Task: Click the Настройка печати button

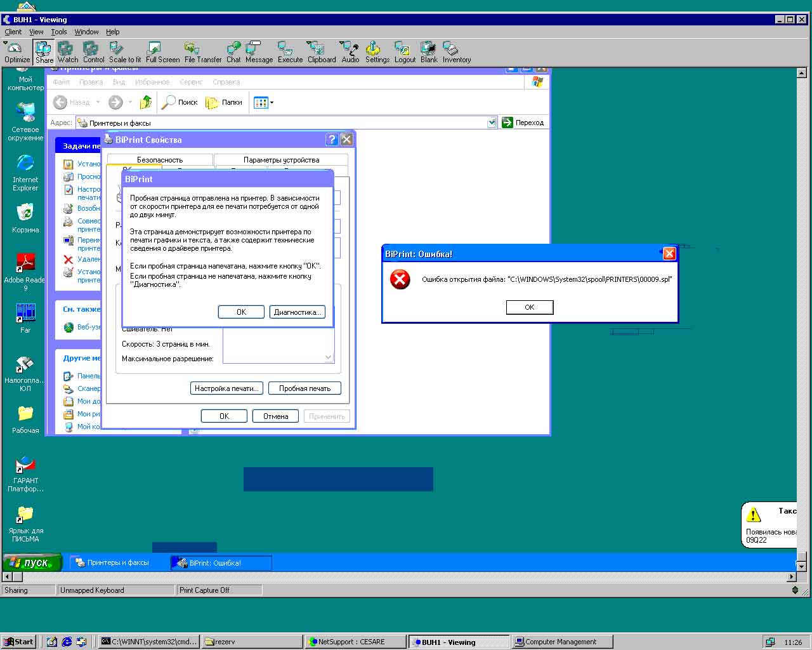Action: coord(226,388)
